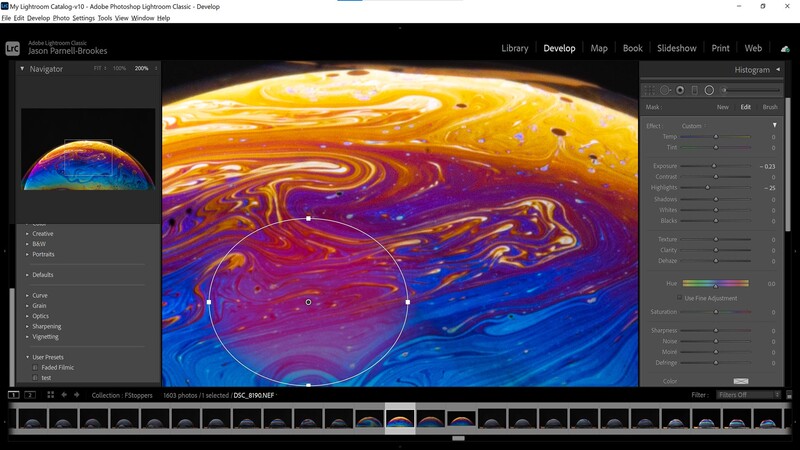Apply Faded Filmic user preset

(x=58, y=367)
